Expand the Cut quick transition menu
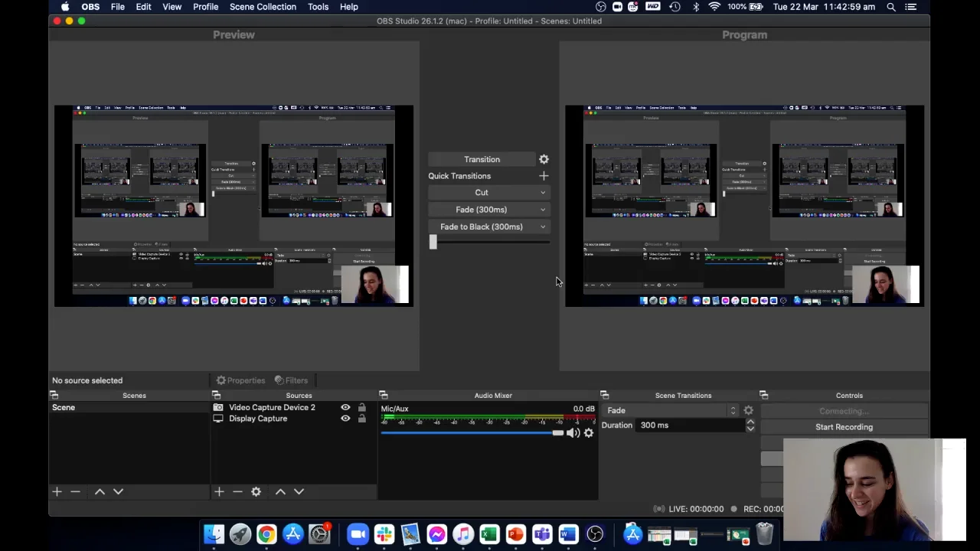 point(543,193)
